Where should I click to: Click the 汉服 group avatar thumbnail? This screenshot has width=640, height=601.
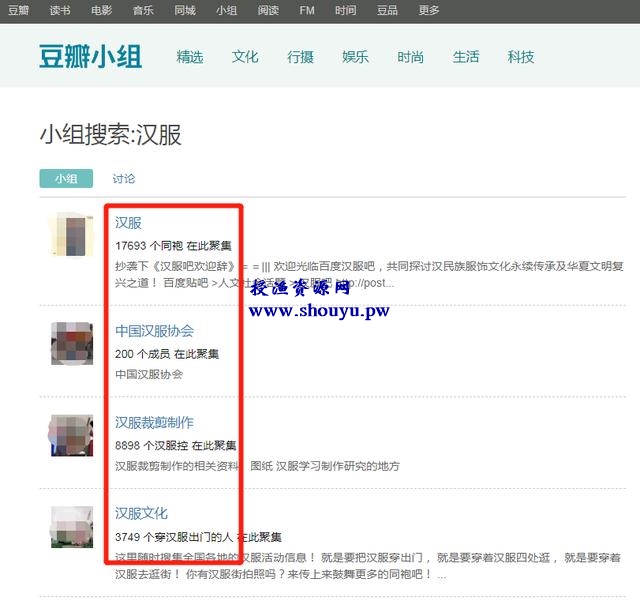[x=72, y=236]
